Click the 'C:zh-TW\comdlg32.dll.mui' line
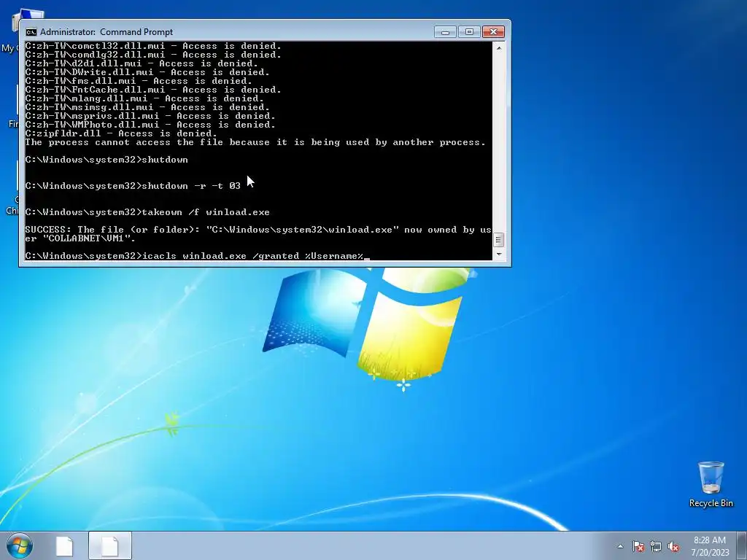This screenshot has width=747, height=560. pos(153,55)
